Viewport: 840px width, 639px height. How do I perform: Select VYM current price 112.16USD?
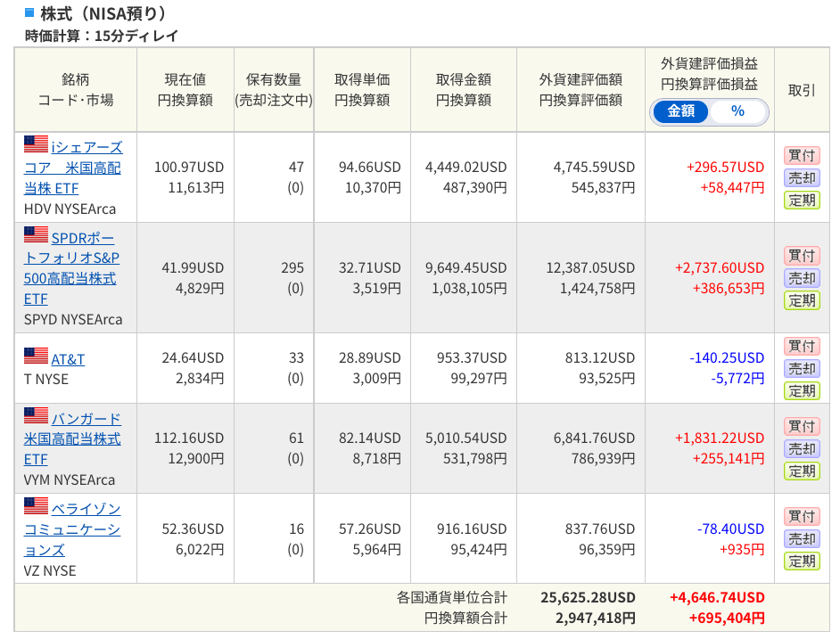tap(189, 438)
